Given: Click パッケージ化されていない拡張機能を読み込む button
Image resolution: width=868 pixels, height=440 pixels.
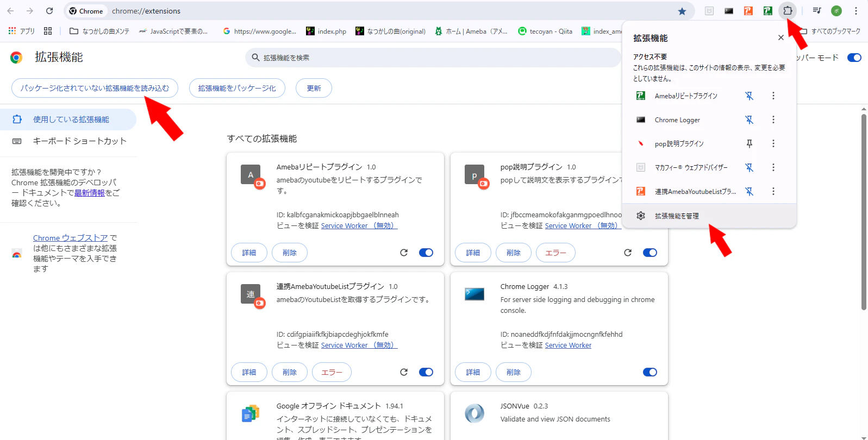Looking at the screenshot, I should click(x=95, y=88).
